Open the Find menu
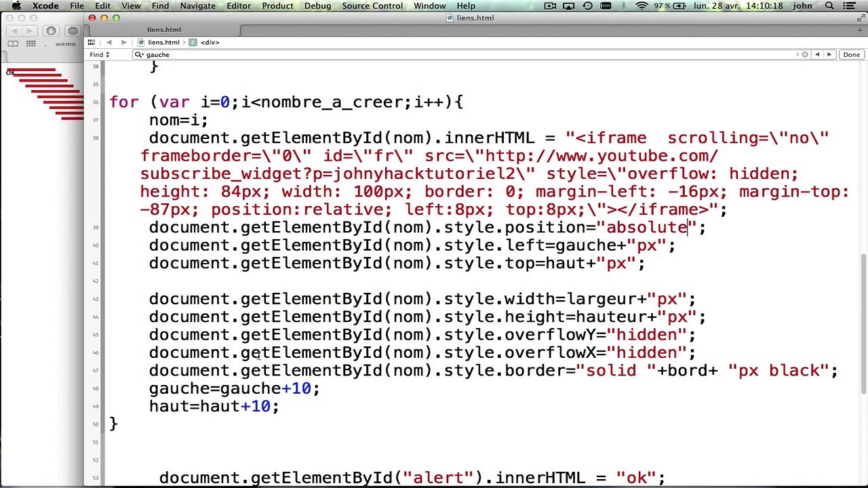The height and width of the screenshot is (488, 868). (160, 6)
